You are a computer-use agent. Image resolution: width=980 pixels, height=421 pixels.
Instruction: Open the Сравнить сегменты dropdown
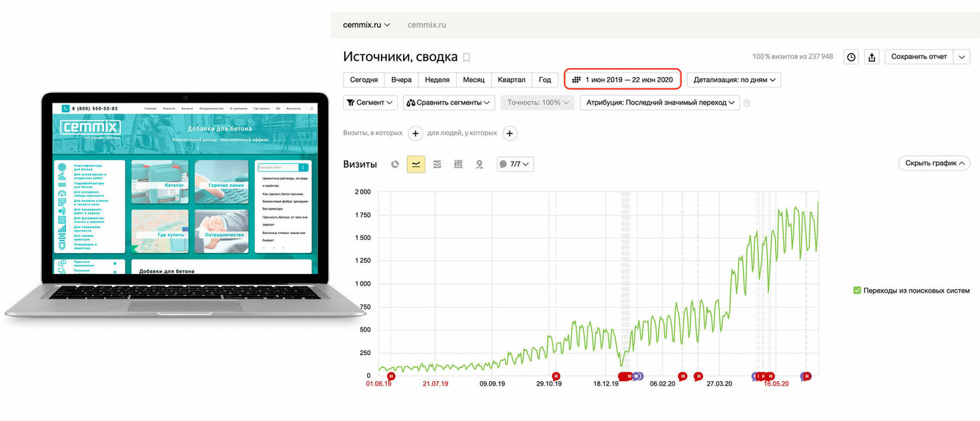449,103
